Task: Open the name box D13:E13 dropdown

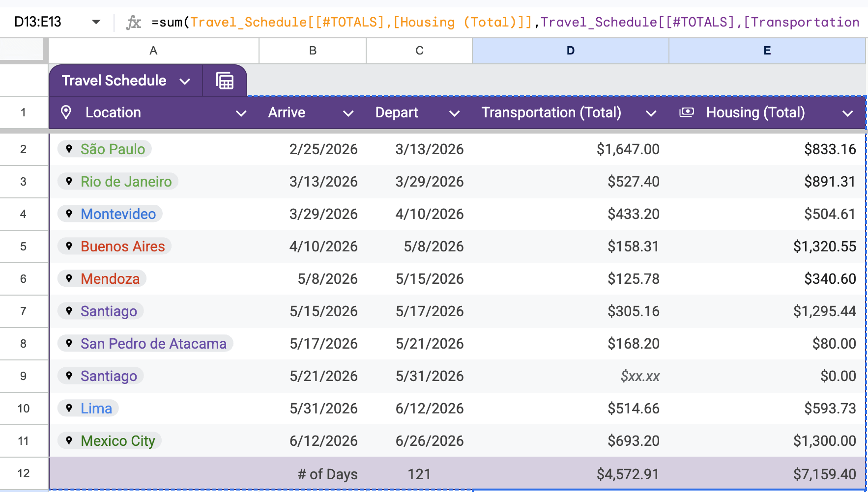Action: pyautogui.click(x=96, y=22)
